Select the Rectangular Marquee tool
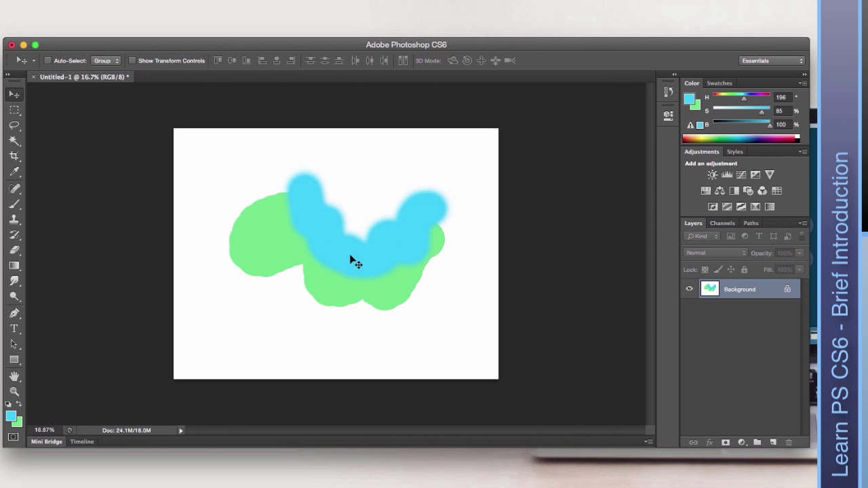 coord(14,110)
